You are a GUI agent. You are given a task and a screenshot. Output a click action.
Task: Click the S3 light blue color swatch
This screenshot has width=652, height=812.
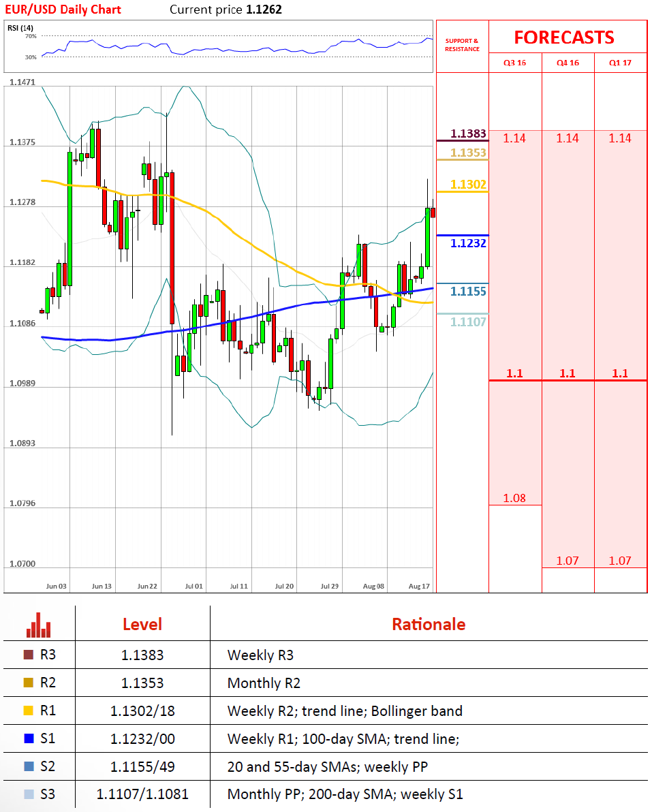tap(29, 794)
